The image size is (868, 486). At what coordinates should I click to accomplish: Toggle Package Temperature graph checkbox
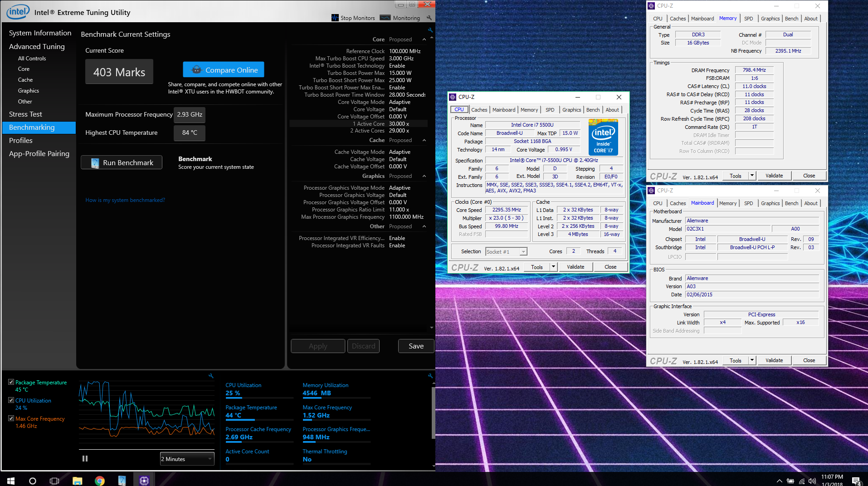[x=11, y=382]
